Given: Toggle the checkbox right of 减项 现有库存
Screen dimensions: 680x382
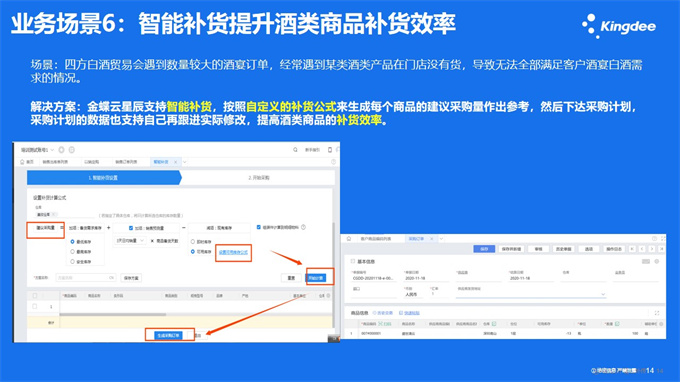Looking at the screenshot, I should 259,227.
